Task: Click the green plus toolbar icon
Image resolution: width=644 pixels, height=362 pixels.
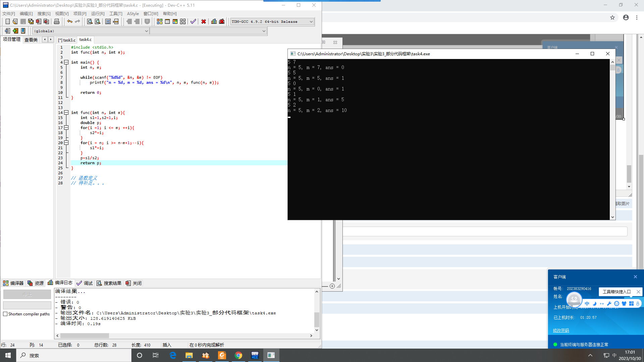Action: pyautogui.click(x=15, y=31)
